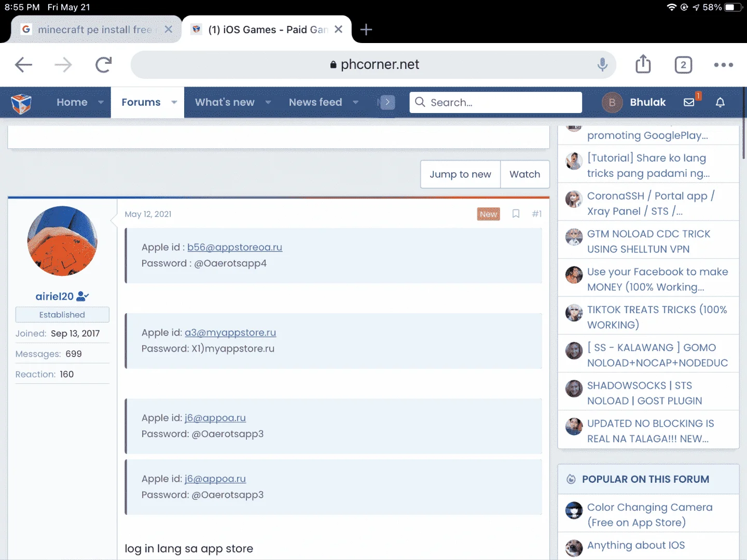This screenshot has width=747, height=560.
Task: Expand the What's new dropdown arrow
Action: pyautogui.click(x=268, y=102)
